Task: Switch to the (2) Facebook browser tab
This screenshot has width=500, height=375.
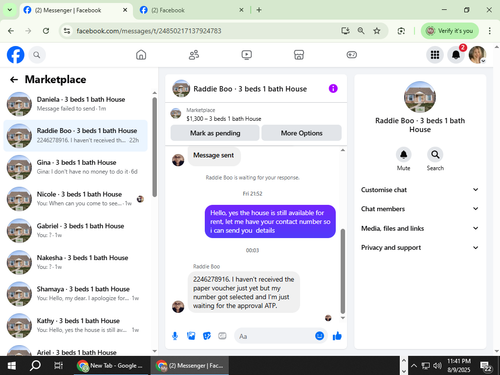Action: click(x=192, y=10)
